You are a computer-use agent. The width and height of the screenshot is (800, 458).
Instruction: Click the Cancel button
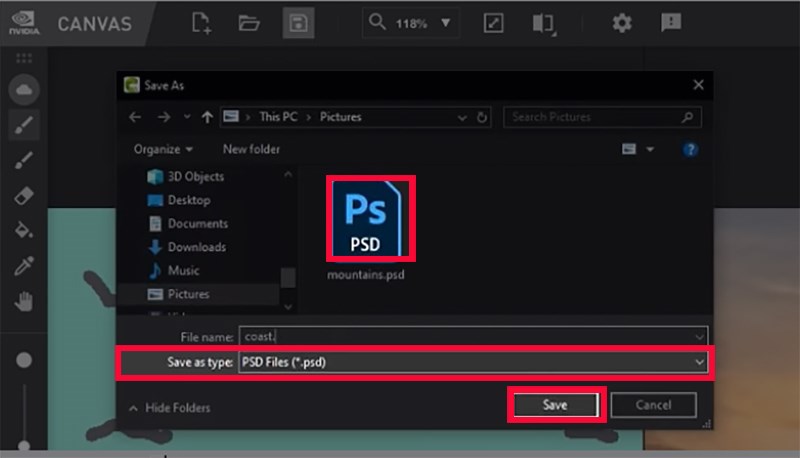pos(653,405)
